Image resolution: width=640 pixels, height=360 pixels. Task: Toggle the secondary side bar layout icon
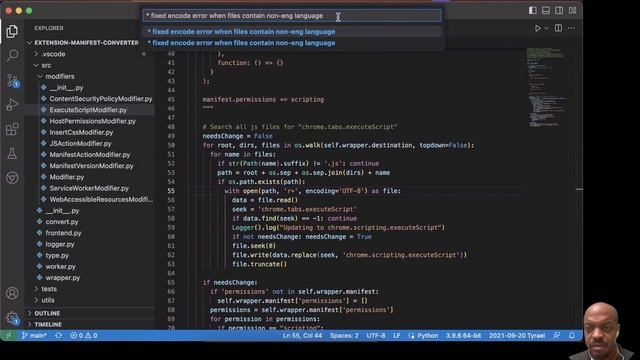pos(559,11)
